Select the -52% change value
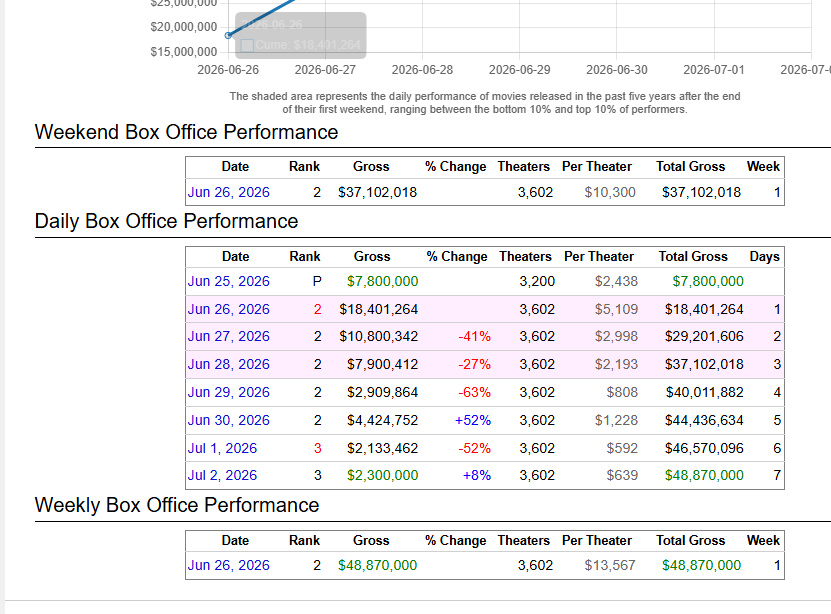This screenshot has width=831, height=614. click(474, 449)
